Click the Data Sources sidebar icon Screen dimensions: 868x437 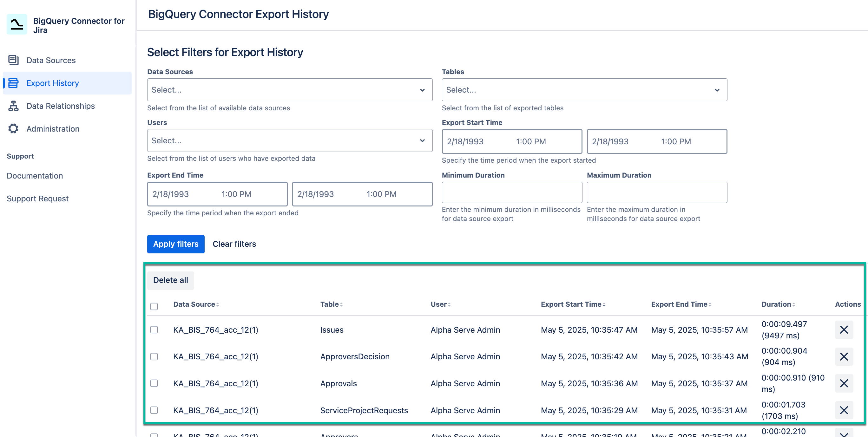pyautogui.click(x=13, y=60)
